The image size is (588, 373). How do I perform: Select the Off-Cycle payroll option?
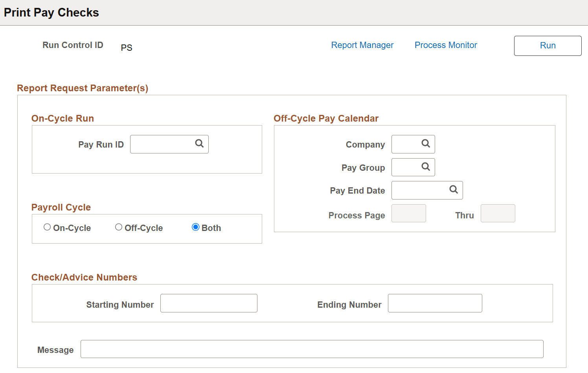click(x=119, y=227)
